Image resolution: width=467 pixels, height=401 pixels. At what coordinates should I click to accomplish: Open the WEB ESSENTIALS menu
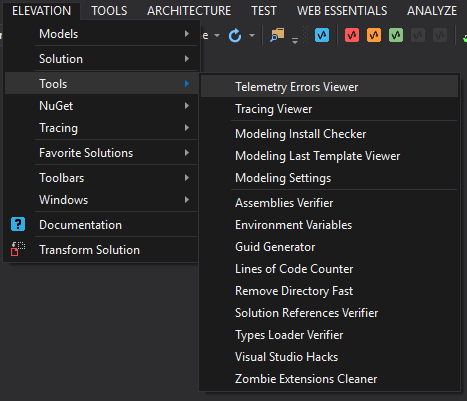point(342,11)
